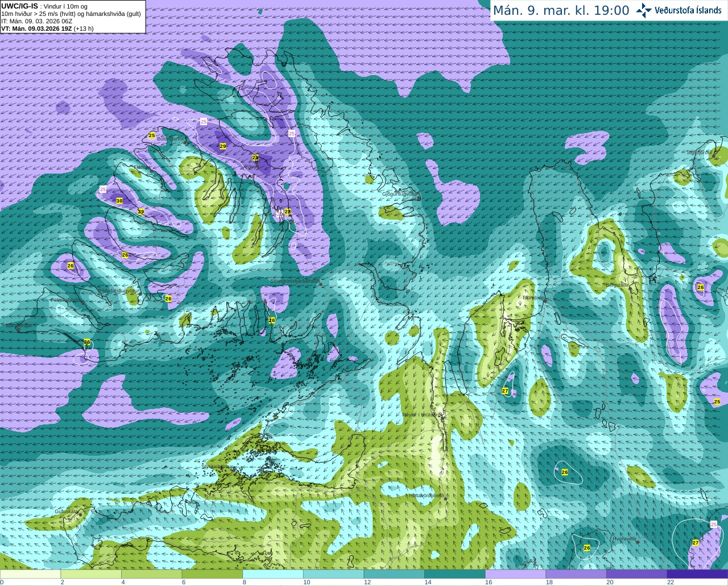Click the UWC/IG-IS model title text
Screen dimensions: 728x586
click(20, 6)
